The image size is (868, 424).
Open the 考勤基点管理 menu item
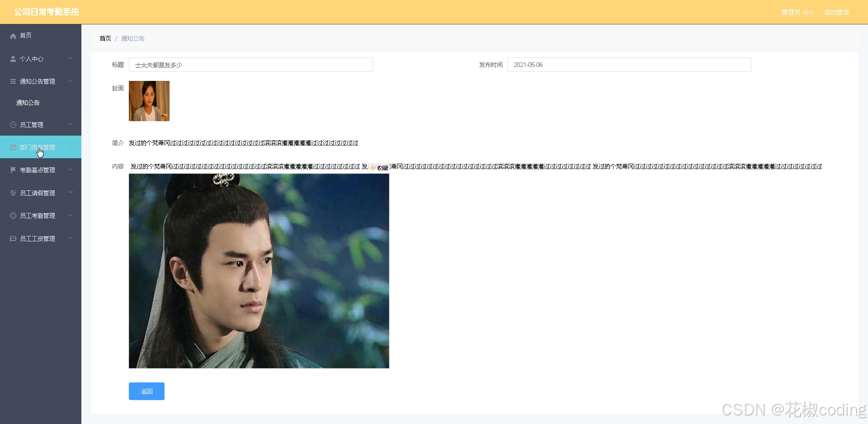point(41,170)
